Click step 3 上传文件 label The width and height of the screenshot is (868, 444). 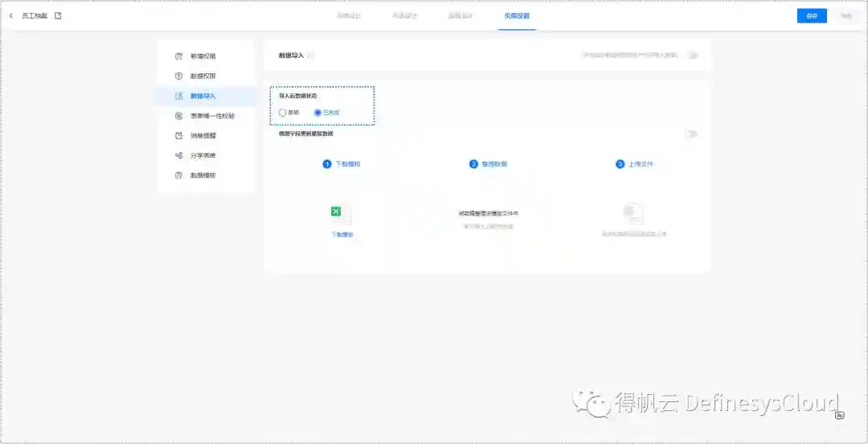(640, 164)
